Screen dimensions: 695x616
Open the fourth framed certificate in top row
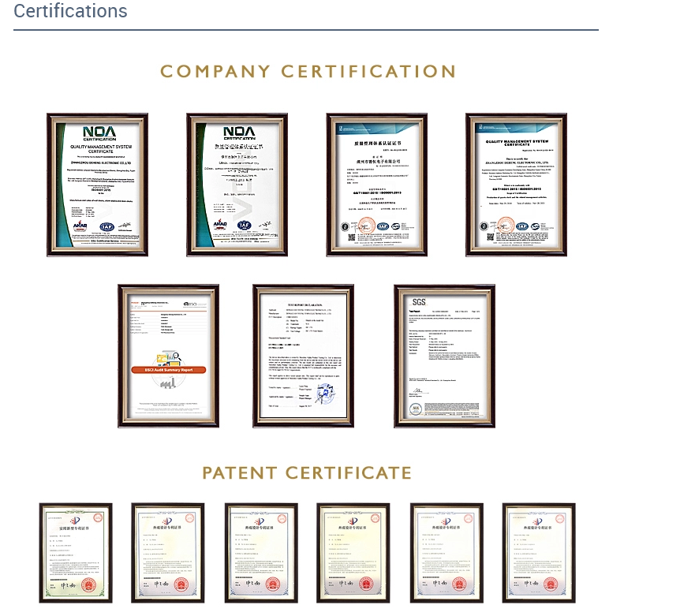click(x=516, y=185)
